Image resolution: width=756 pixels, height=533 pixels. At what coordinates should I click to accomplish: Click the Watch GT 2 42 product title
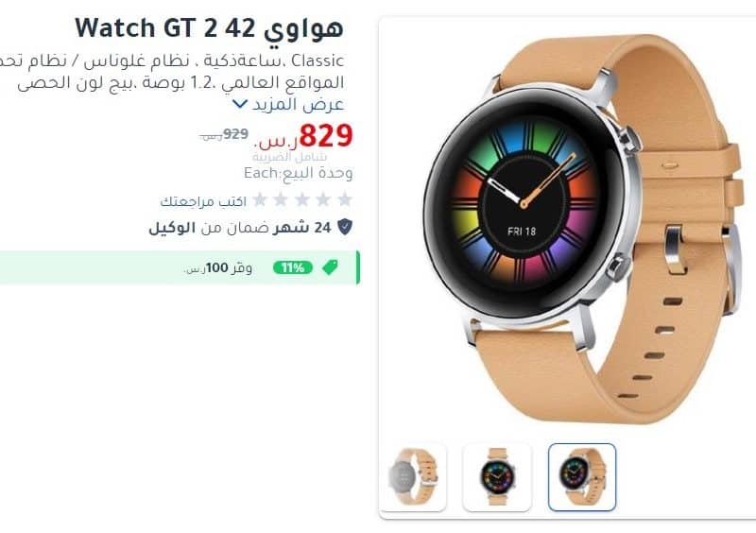209,28
